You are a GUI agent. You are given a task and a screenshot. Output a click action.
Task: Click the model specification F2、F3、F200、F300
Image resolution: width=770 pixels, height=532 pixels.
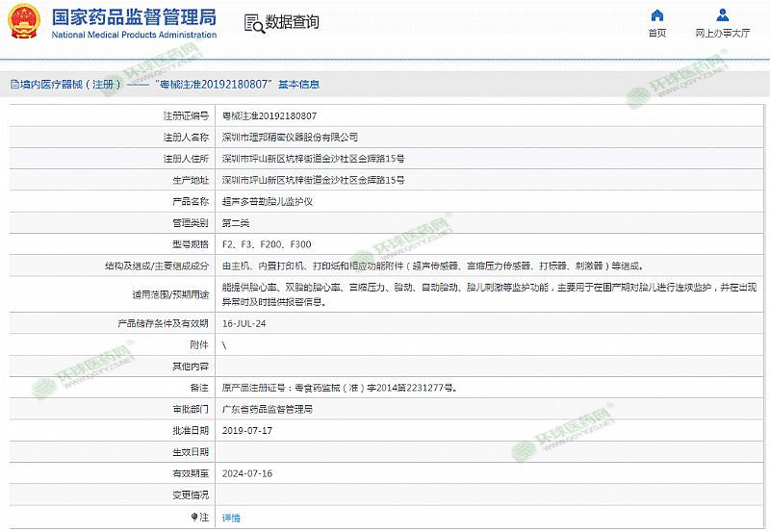(x=267, y=244)
